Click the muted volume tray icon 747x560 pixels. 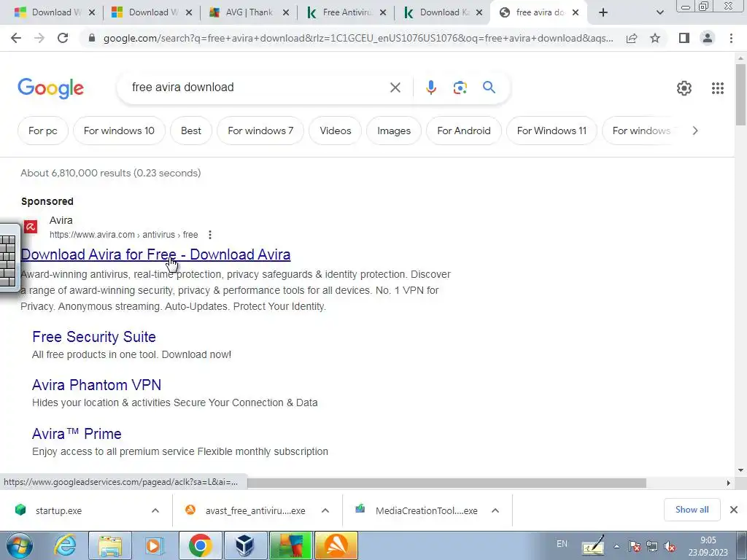pos(670,547)
